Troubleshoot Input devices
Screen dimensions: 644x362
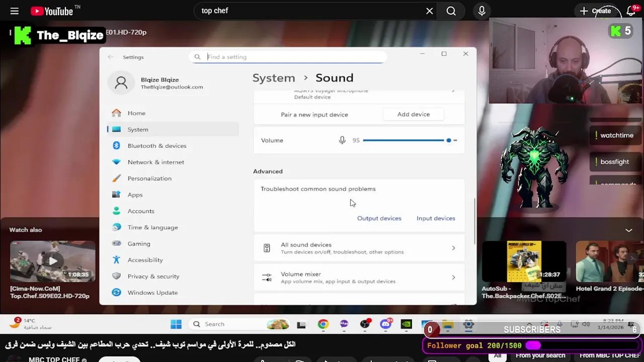(436, 218)
